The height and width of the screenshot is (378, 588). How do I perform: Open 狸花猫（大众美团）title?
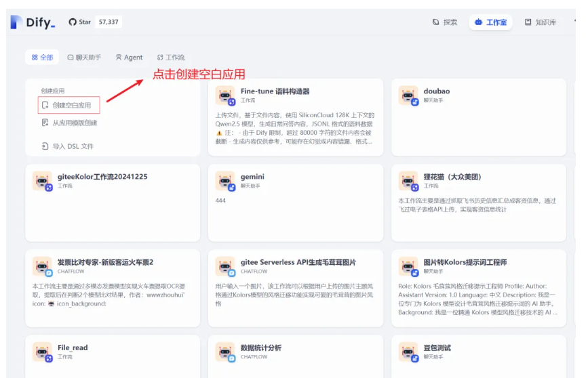pyautogui.click(x=452, y=177)
